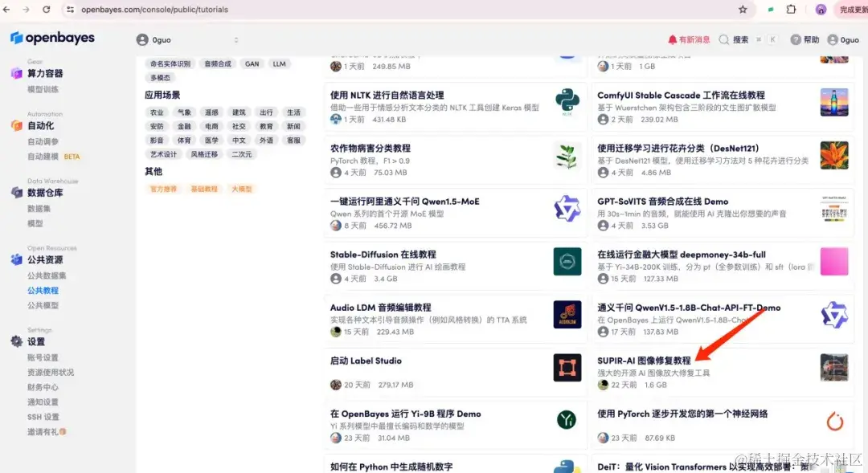Viewport: 868px width, 473px height.
Task: Expand the browser tab list chevron
Action: (235, 39)
